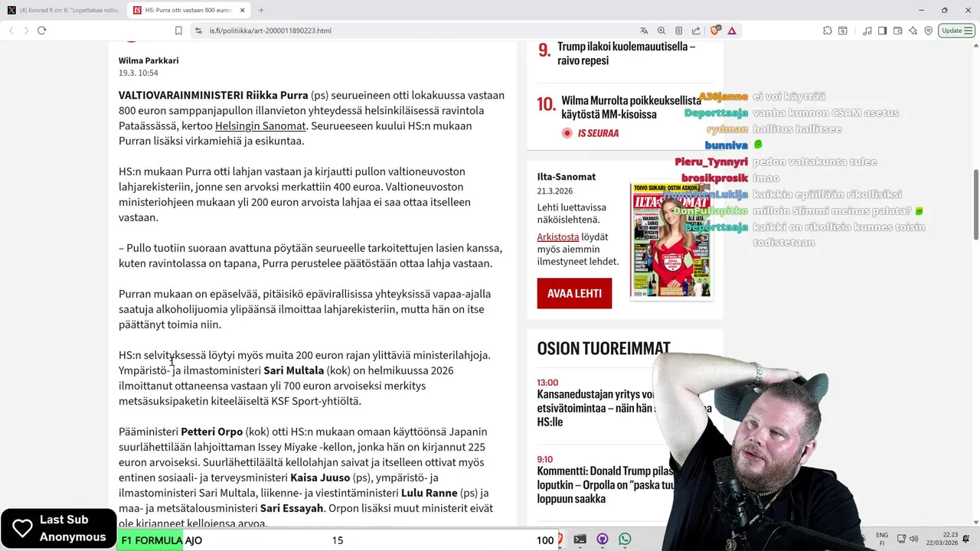Open the Ilta-Sanomat magazine cover thumbnail
Image resolution: width=980 pixels, height=551 pixels.
671,240
